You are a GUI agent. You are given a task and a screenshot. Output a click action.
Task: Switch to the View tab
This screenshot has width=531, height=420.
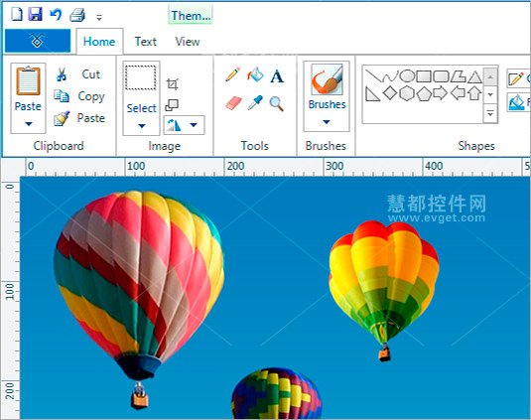tap(188, 42)
